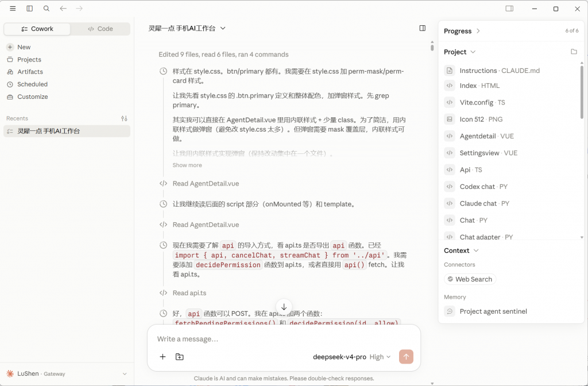The height and width of the screenshot is (386, 588).
Task: Open Project agent sentinel memory
Action: tap(493, 311)
